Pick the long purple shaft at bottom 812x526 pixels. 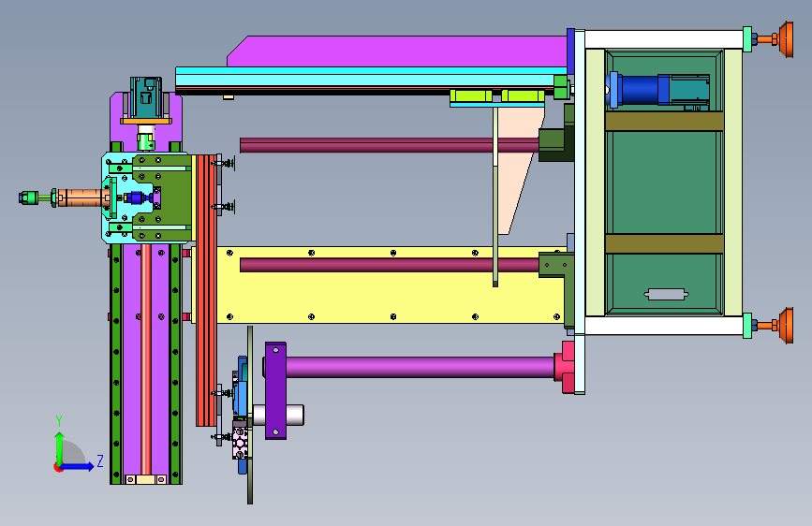(420, 367)
